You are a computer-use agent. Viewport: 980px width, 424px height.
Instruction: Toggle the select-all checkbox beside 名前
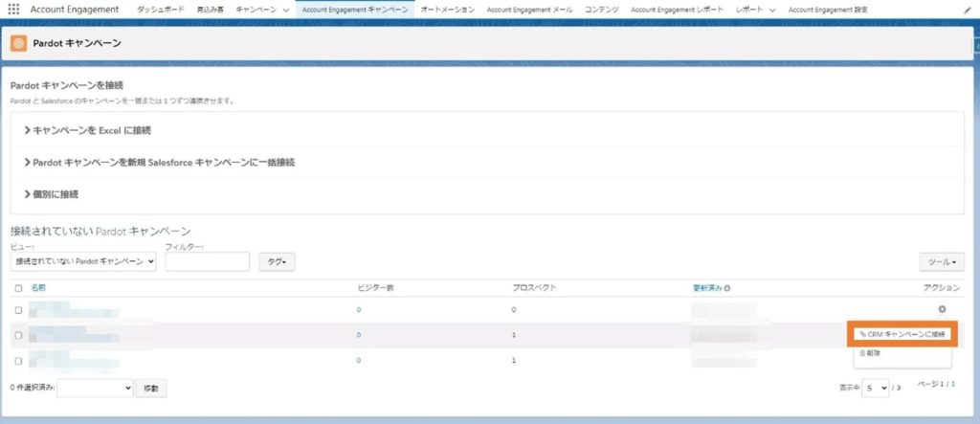pyautogui.click(x=18, y=288)
